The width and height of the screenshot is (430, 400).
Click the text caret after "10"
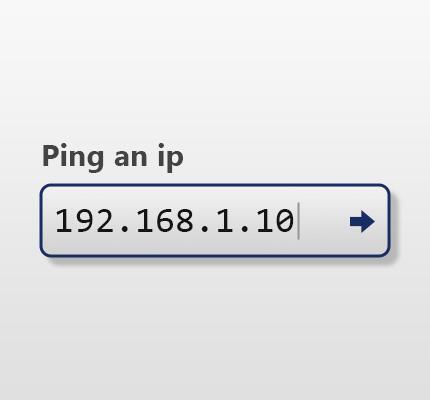click(x=299, y=220)
